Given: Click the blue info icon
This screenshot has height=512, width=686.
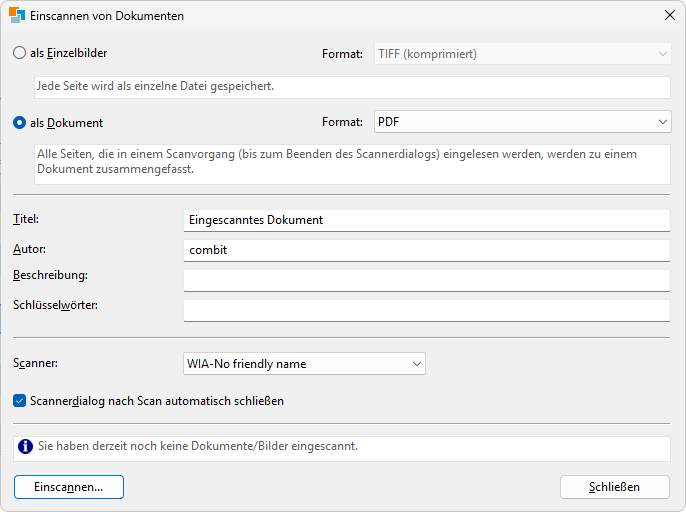Looking at the screenshot, I should click(25, 447).
